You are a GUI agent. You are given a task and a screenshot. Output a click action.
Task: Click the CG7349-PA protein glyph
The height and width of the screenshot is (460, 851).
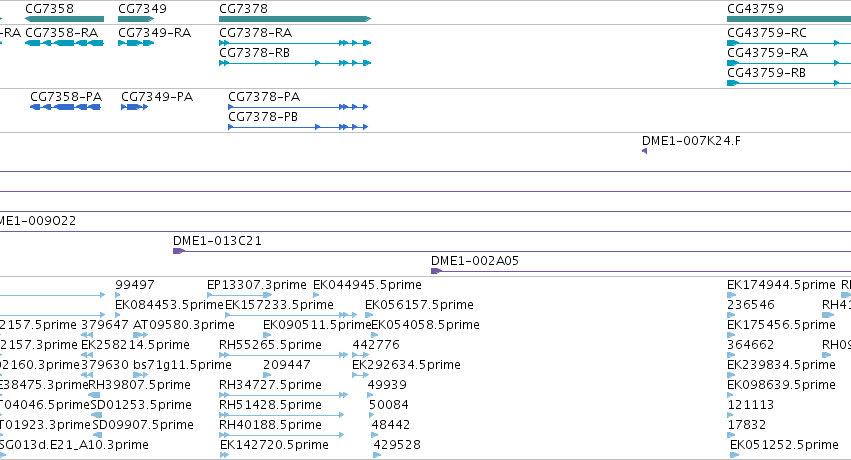pyautogui.click(x=134, y=107)
